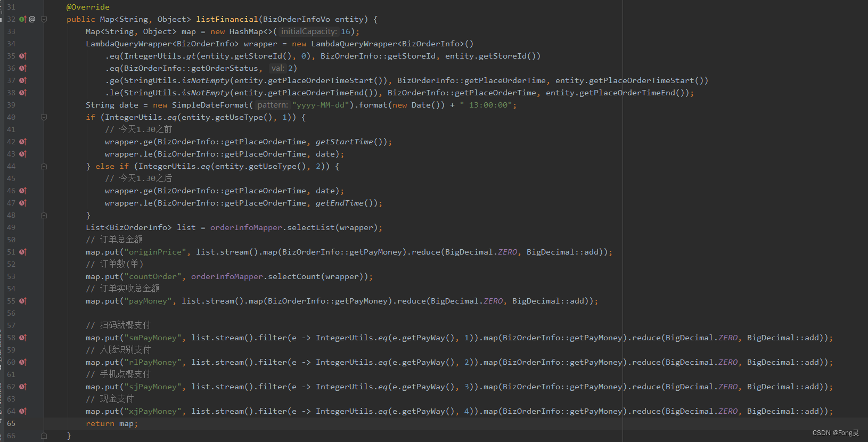
Task: Click the fold end marker on line 48
Action: pos(44,215)
